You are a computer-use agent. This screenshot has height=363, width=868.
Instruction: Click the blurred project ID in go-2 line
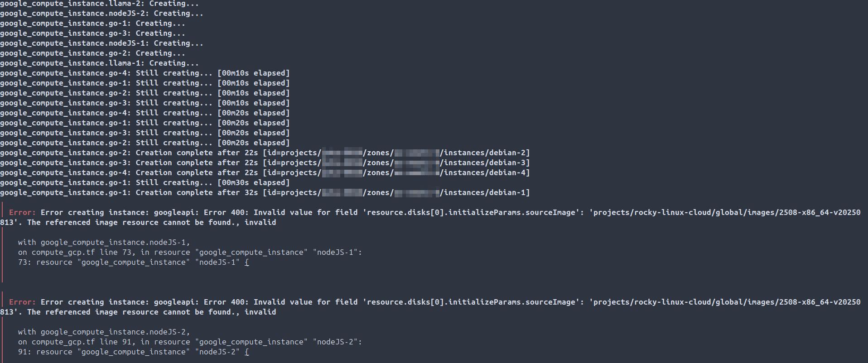pyautogui.click(x=342, y=153)
